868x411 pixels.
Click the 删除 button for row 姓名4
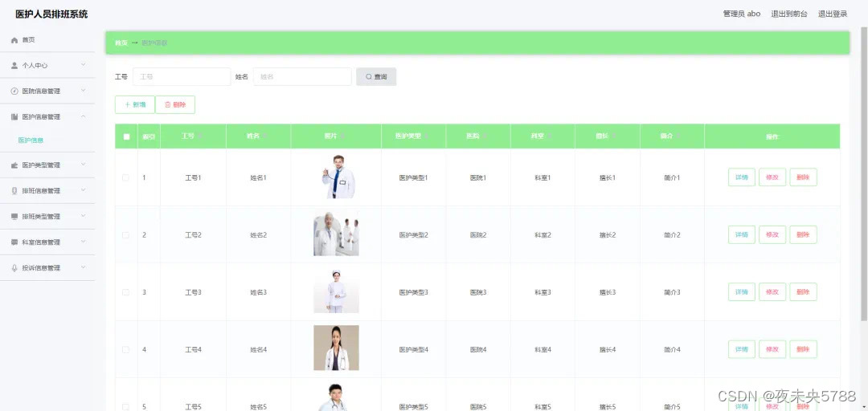coord(803,350)
